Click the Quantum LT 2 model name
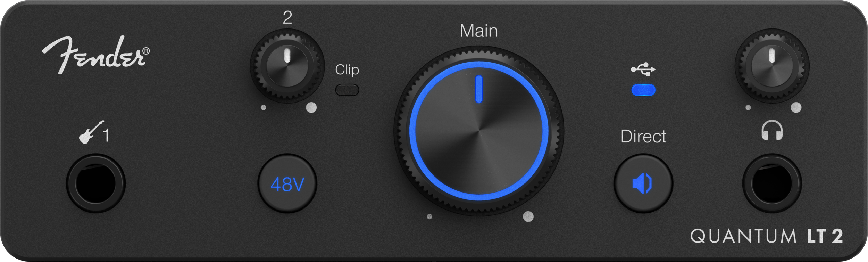Image resolution: width=868 pixels, height=262 pixels. pyautogui.click(x=767, y=236)
